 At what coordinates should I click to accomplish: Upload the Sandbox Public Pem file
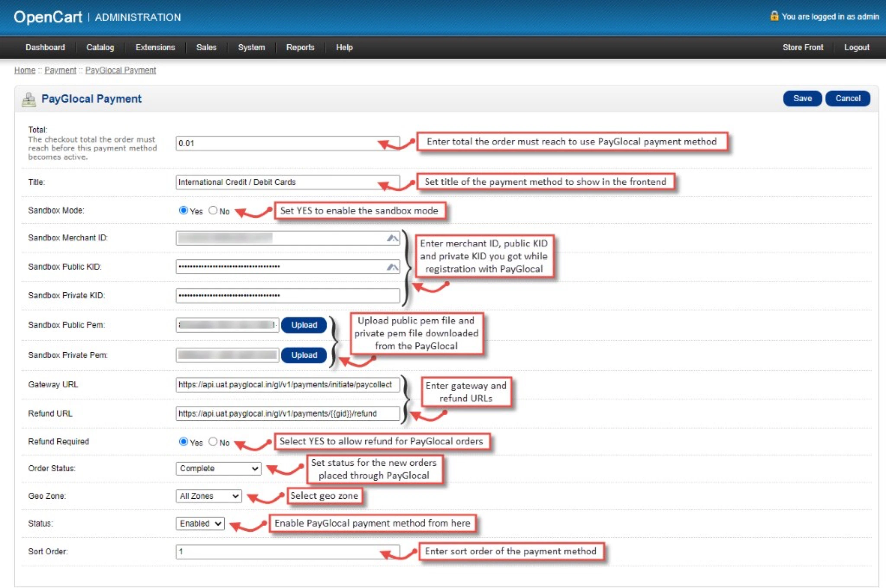[304, 325]
